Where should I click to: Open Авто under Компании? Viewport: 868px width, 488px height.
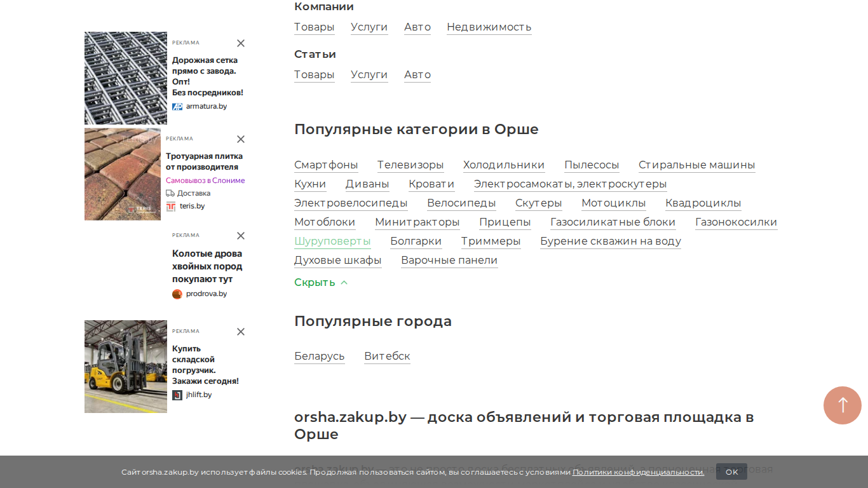pos(417,27)
